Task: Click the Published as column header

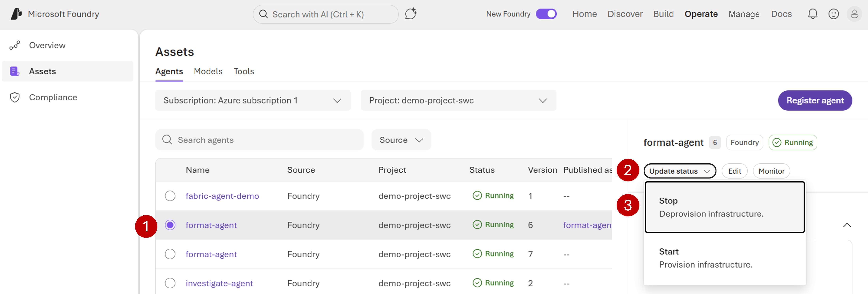Action: coord(588,170)
